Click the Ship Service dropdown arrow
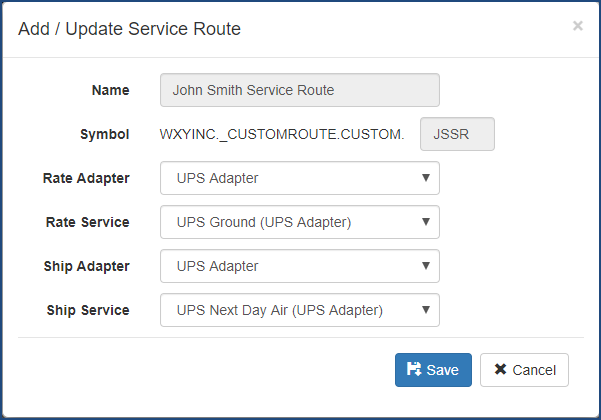 [425, 310]
